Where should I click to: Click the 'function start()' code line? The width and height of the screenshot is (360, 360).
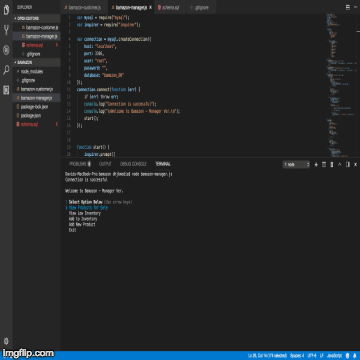pyautogui.click(x=93, y=147)
